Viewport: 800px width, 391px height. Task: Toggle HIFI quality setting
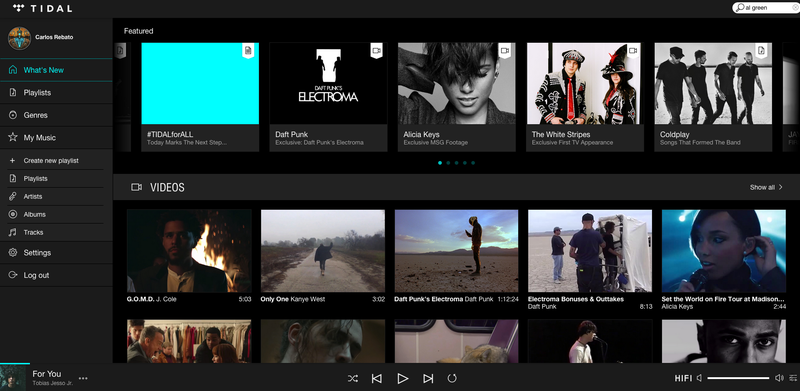684,378
